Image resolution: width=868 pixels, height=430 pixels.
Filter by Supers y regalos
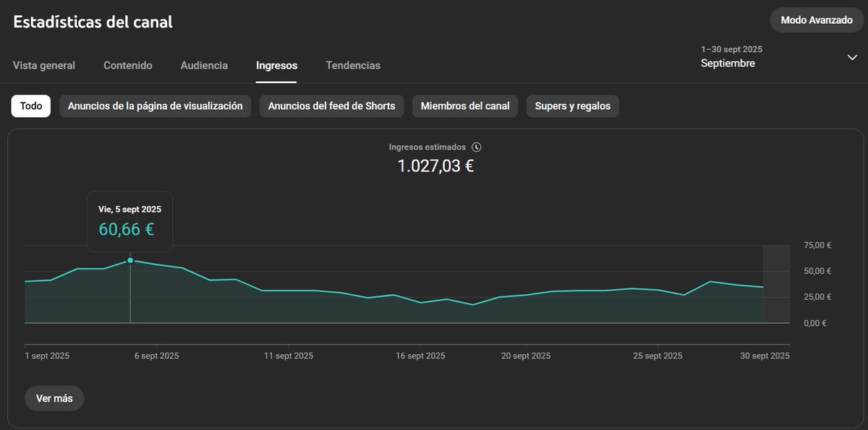coord(573,106)
